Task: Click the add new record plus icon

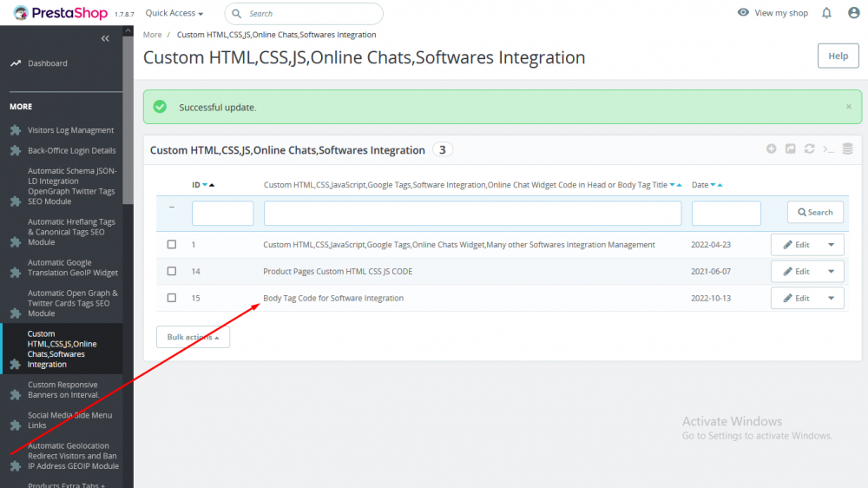Action: (771, 148)
